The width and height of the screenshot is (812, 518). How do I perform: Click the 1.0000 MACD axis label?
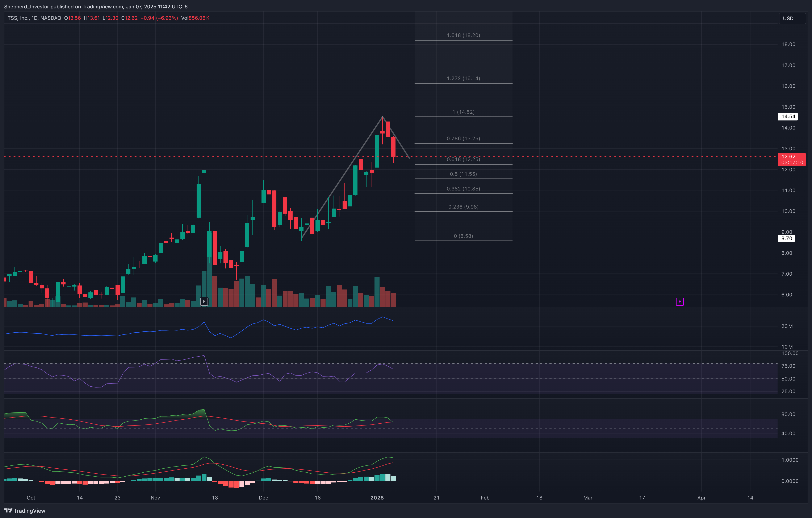[790, 460]
